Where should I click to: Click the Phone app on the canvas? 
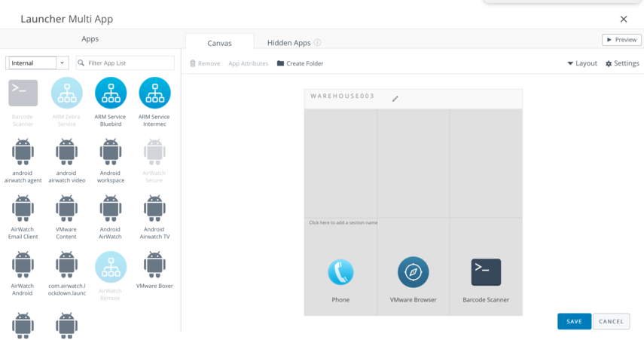click(x=340, y=272)
